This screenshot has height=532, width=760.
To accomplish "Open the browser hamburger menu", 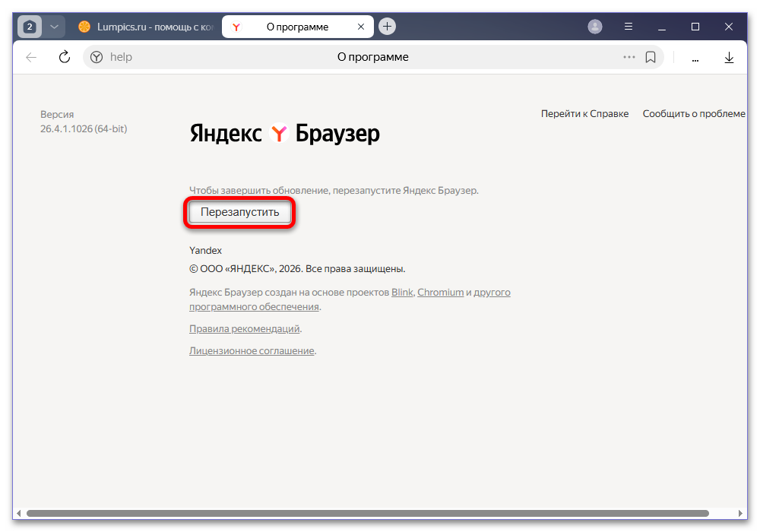I will [x=629, y=27].
